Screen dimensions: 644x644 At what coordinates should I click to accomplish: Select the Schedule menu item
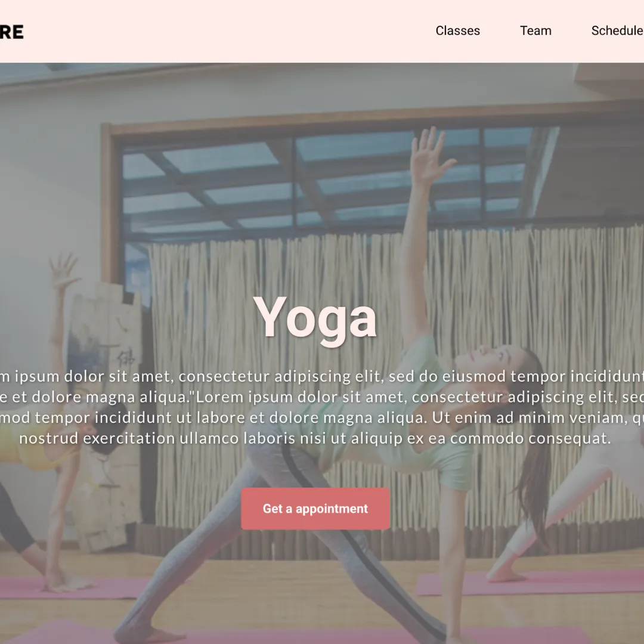[617, 31]
